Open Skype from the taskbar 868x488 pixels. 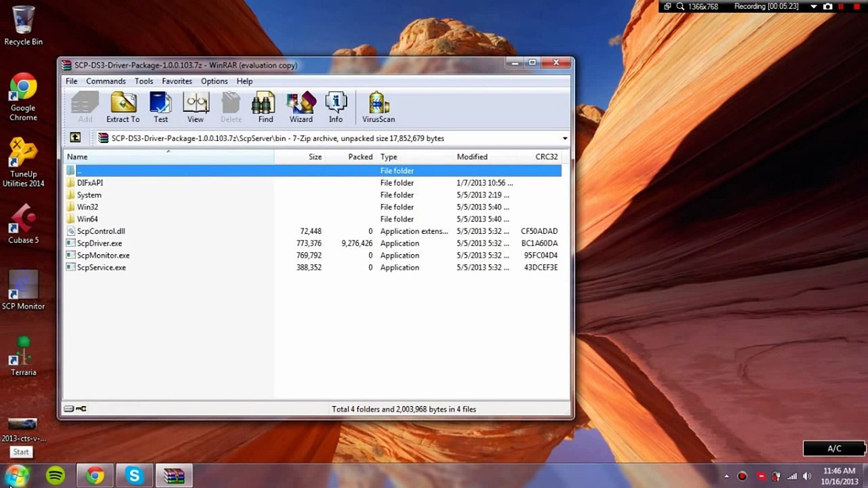[134, 476]
